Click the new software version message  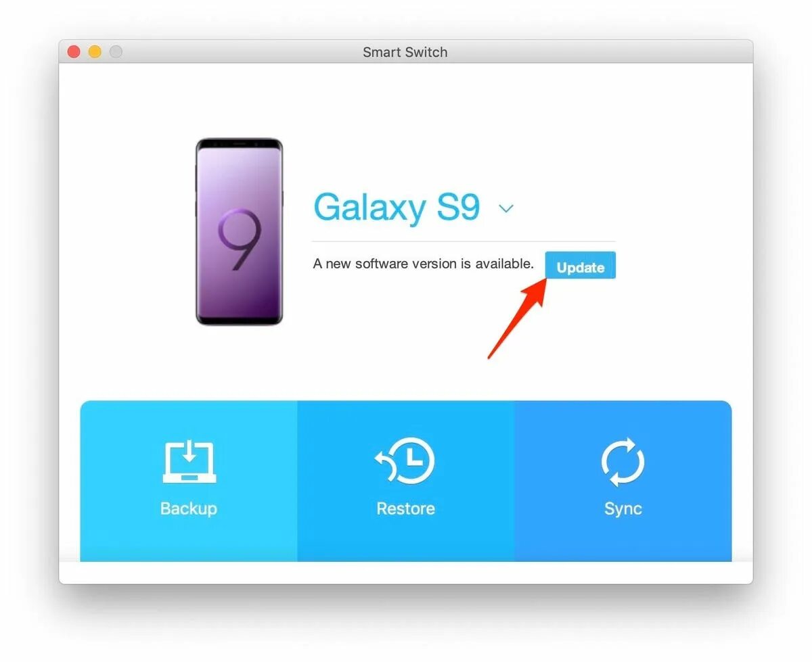point(424,264)
